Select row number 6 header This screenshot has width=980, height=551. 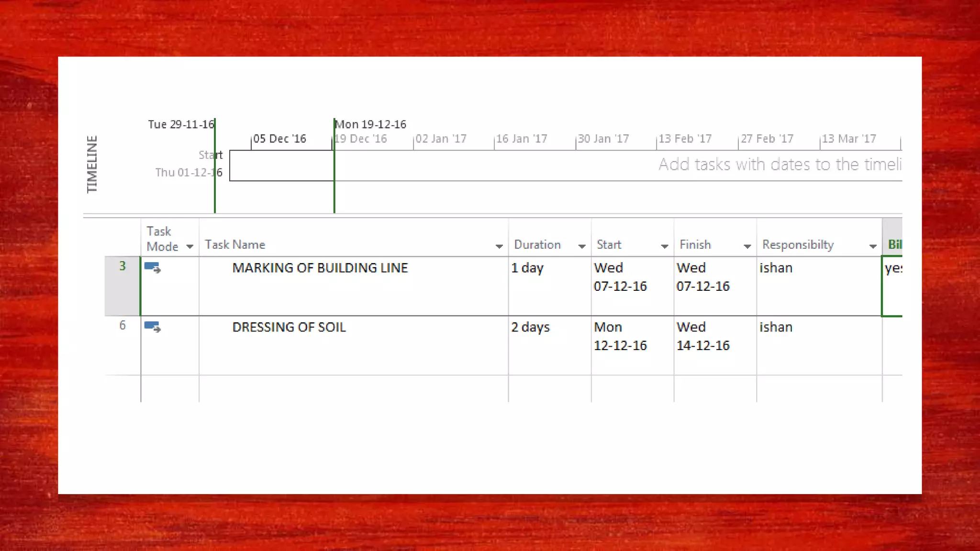click(122, 326)
